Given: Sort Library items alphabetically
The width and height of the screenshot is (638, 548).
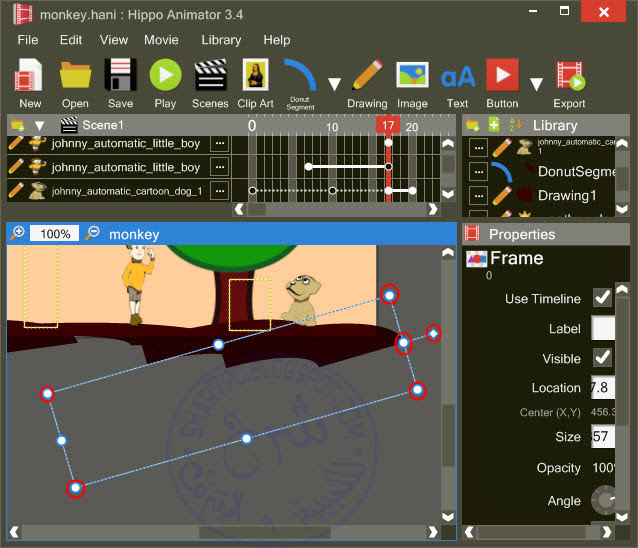Looking at the screenshot, I should tap(516, 124).
